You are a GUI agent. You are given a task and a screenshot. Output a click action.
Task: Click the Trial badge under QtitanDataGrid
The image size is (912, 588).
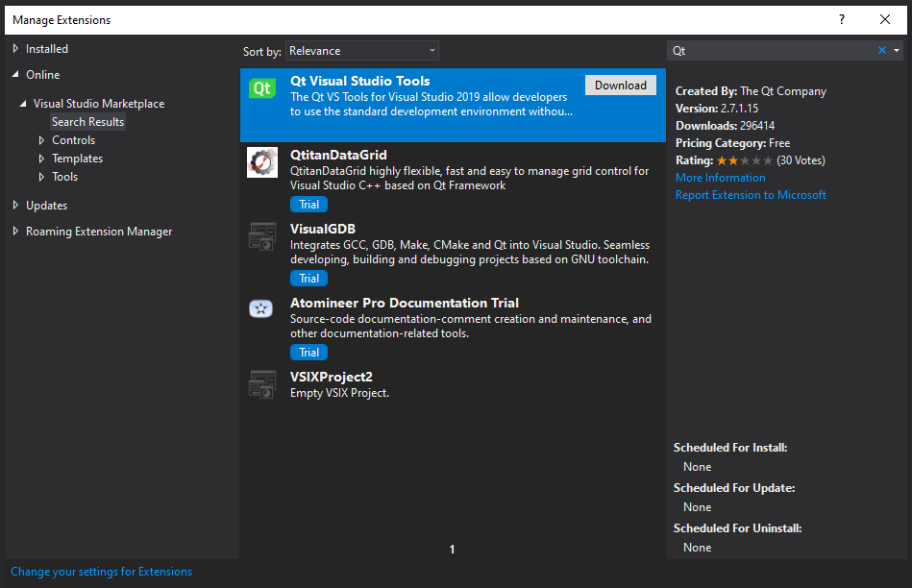[x=308, y=204]
